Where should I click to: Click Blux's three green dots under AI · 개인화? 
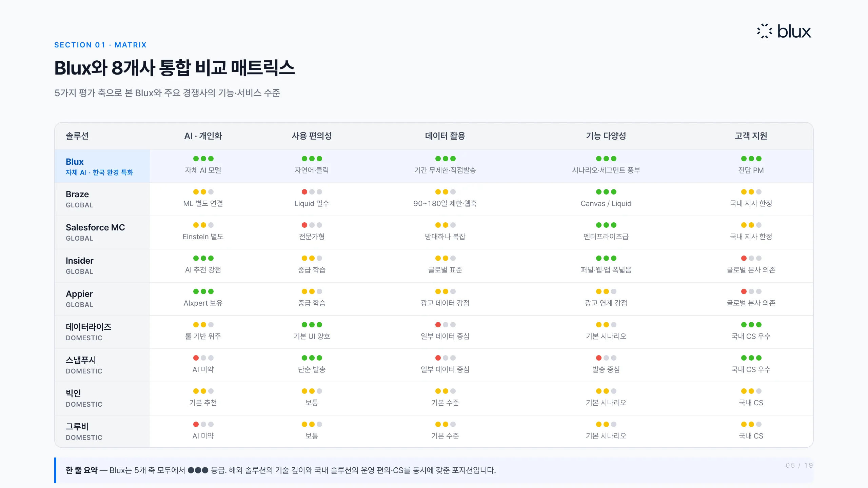(x=203, y=159)
